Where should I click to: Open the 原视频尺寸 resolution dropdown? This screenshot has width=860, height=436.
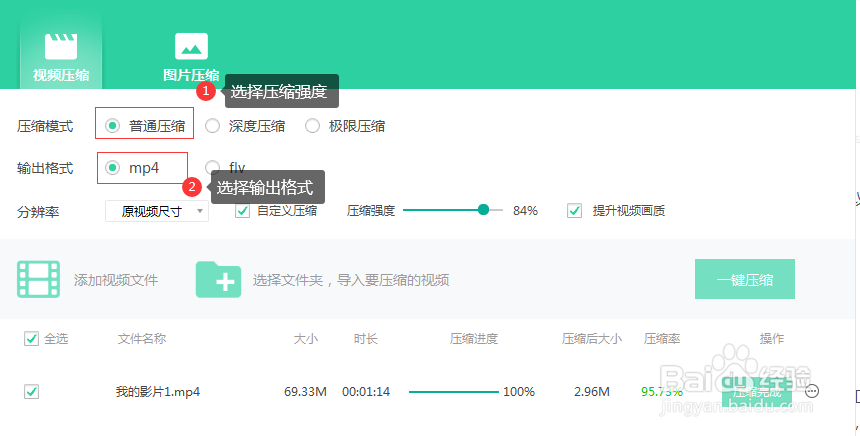point(157,211)
